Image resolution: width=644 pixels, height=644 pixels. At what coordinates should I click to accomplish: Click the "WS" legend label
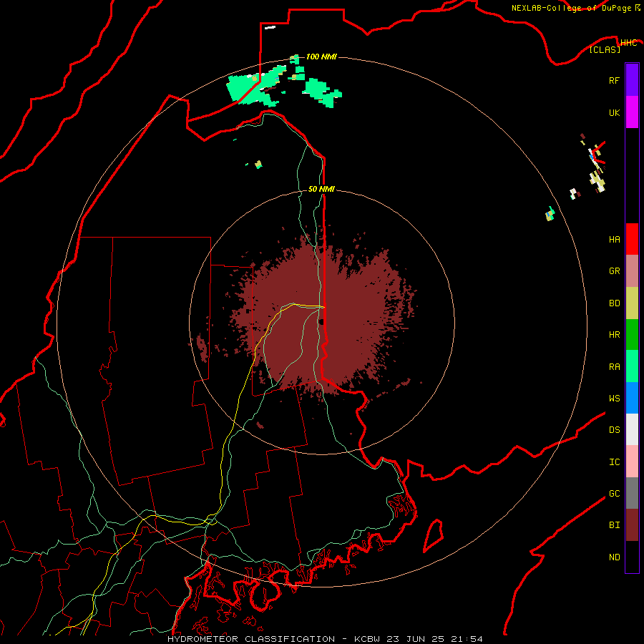614,399
